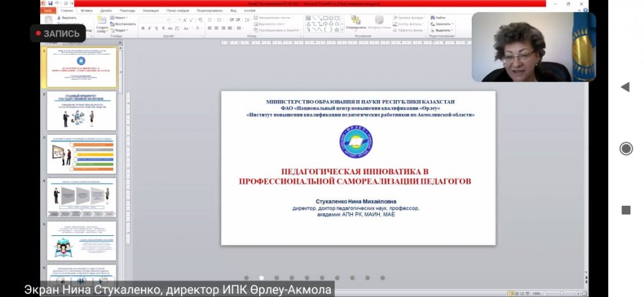Select the star shape in shapes gallery
This screenshot has width=644, height=297.
pos(337,30)
